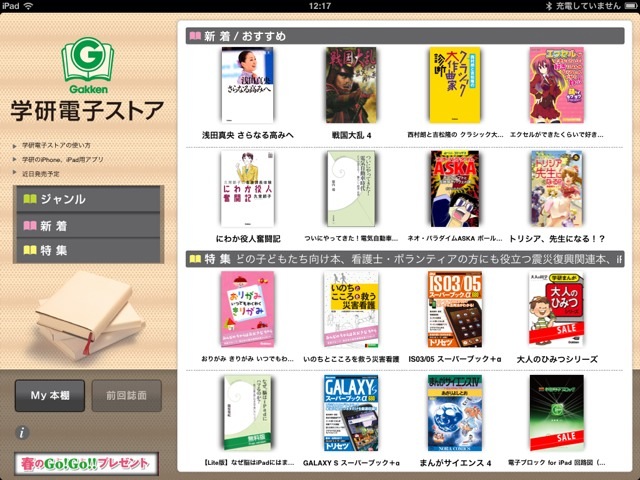Tap the 前回誌面 button
This screenshot has height=480, width=640.
(127, 396)
